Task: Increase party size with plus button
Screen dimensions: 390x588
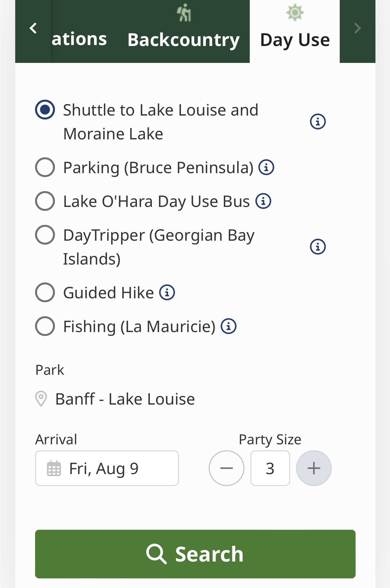Action: [314, 468]
